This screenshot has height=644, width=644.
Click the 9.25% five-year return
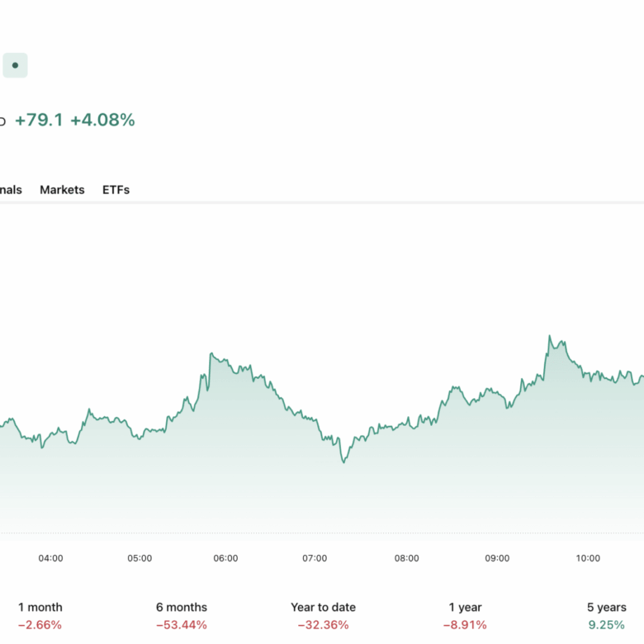[x=606, y=625]
